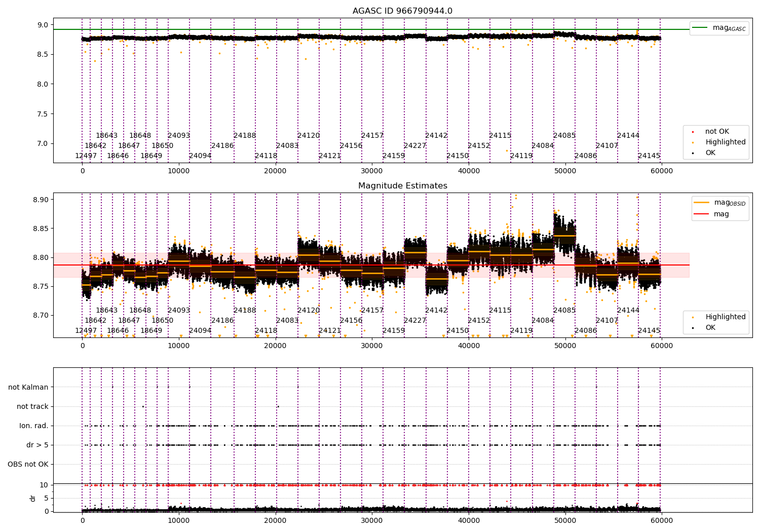Select 'not OK' legend entry in top panel

point(717,132)
